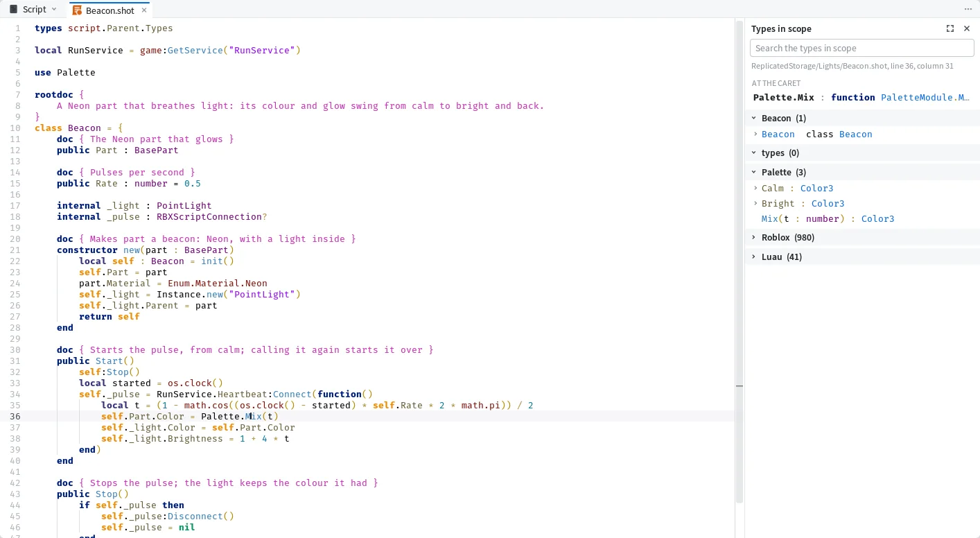
Task: Click 'types script.Parent.Types' on line 1
Action: [104, 28]
